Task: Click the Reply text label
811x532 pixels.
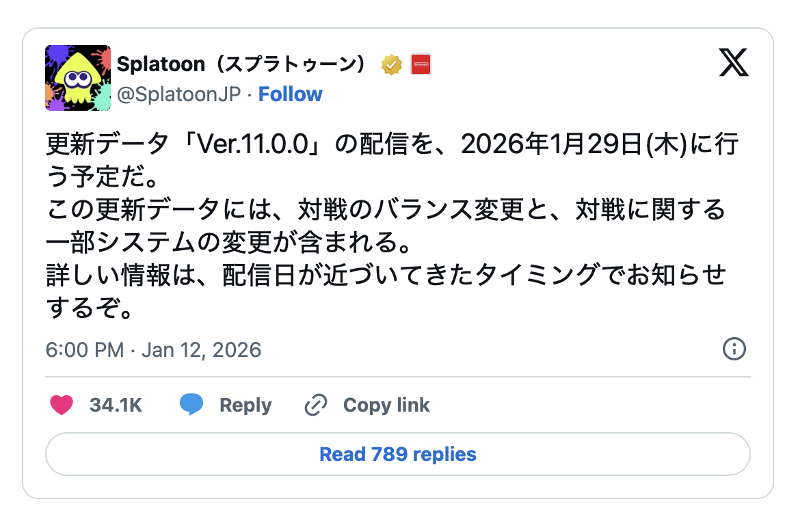Action: [x=245, y=405]
